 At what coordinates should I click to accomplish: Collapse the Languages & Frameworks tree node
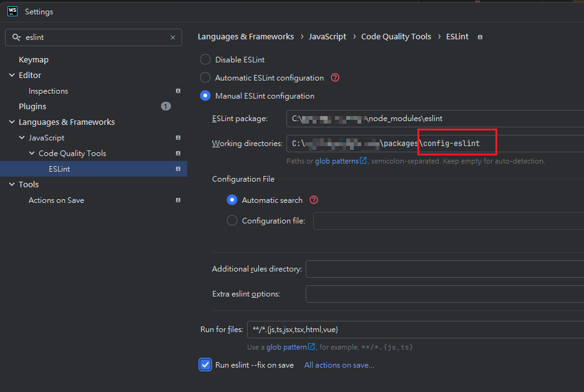(12, 122)
